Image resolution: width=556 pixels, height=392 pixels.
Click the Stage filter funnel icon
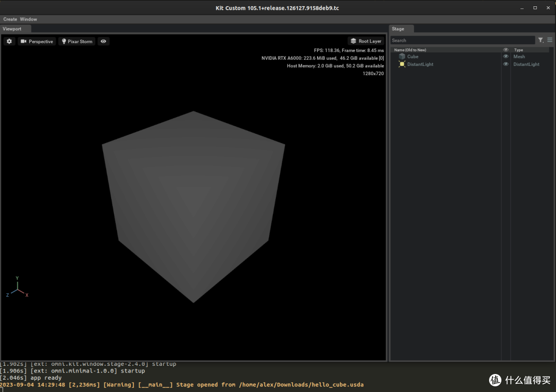tap(541, 40)
